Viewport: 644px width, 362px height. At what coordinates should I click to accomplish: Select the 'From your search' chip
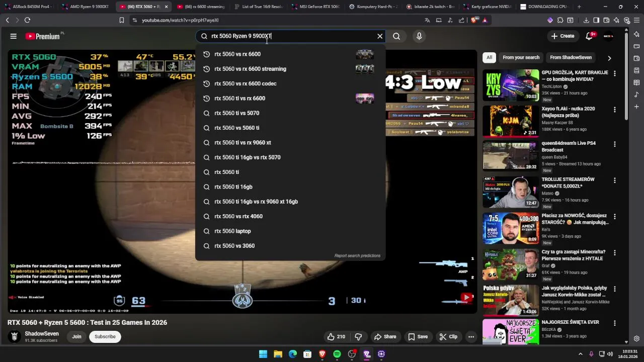[521, 57]
